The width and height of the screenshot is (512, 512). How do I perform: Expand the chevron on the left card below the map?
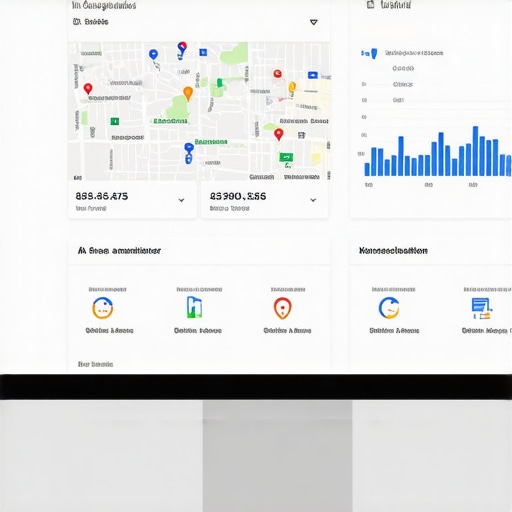(181, 200)
